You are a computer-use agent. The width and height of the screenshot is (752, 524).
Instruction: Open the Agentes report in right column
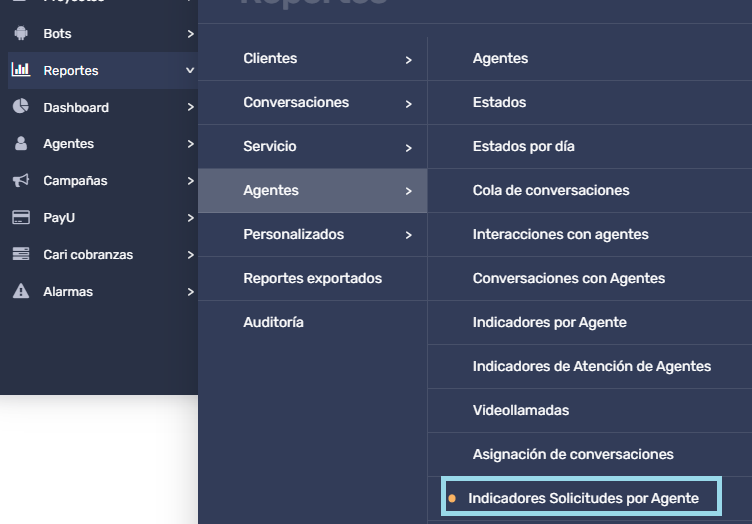tap(589, 58)
